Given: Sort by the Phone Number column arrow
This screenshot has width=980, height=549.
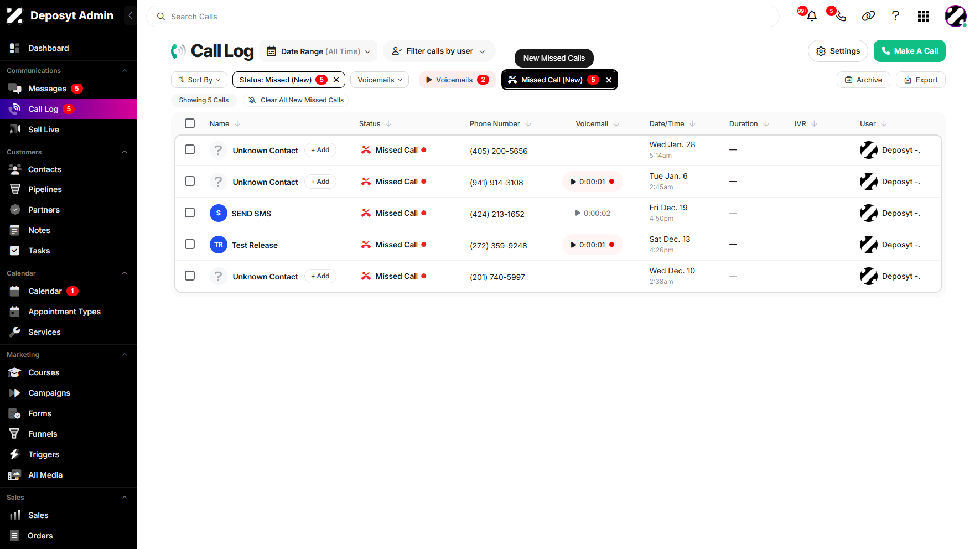Looking at the screenshot, I should coord(528,123).
